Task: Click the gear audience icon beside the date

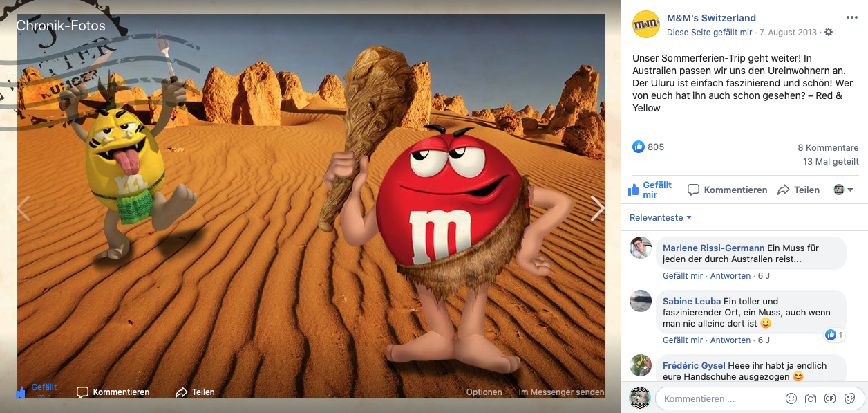Action: 829,33
